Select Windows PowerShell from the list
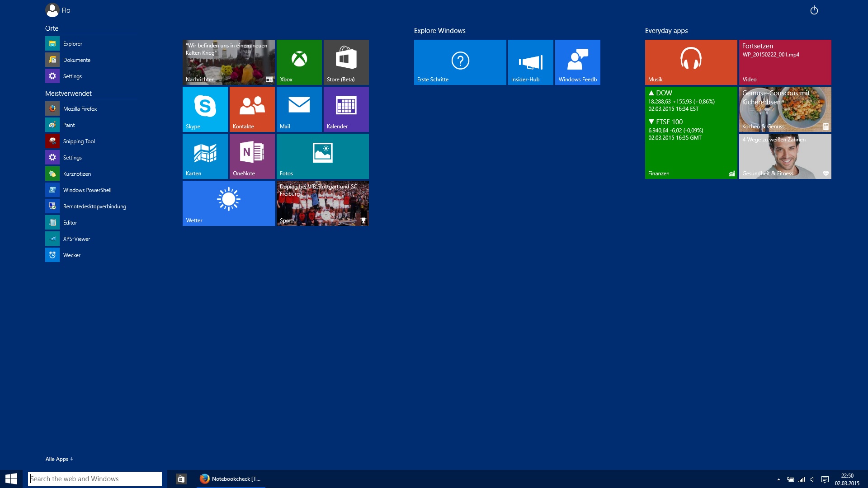Viewport: 868px width, 488px height. [87, 190]
